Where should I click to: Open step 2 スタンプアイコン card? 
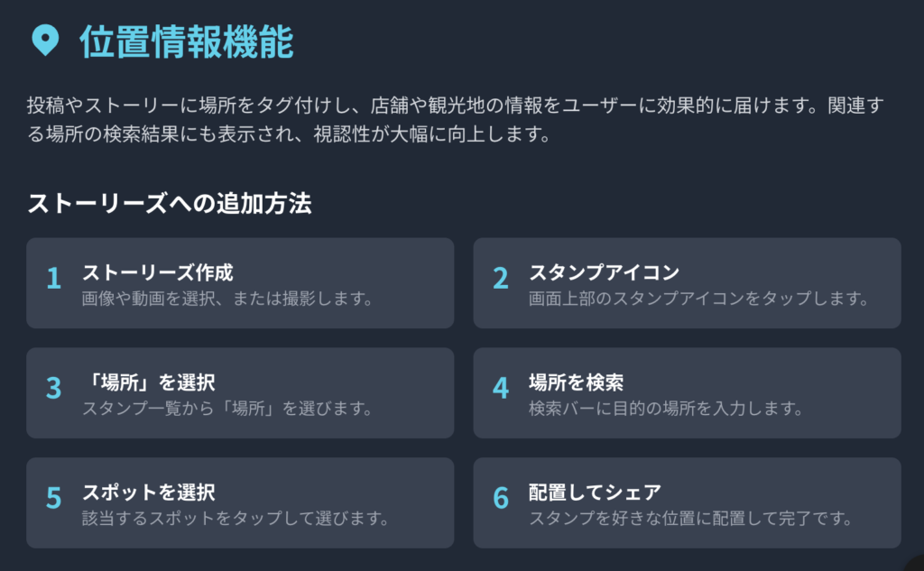point(687,283)
